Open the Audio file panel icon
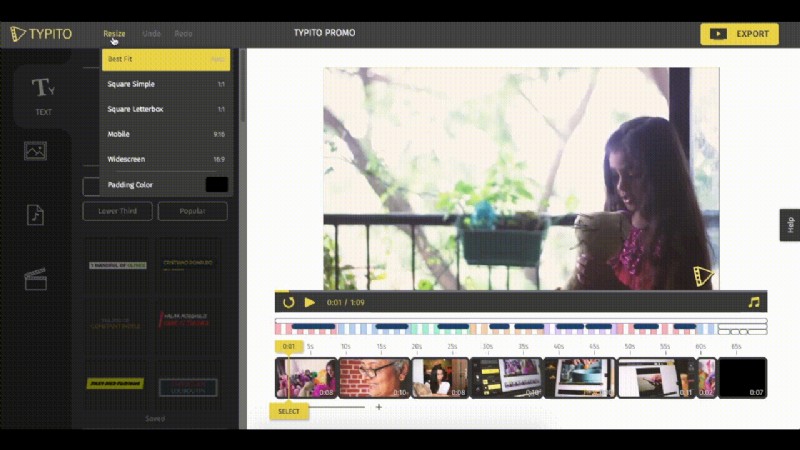The image size is (800, 450). (35, 215)
